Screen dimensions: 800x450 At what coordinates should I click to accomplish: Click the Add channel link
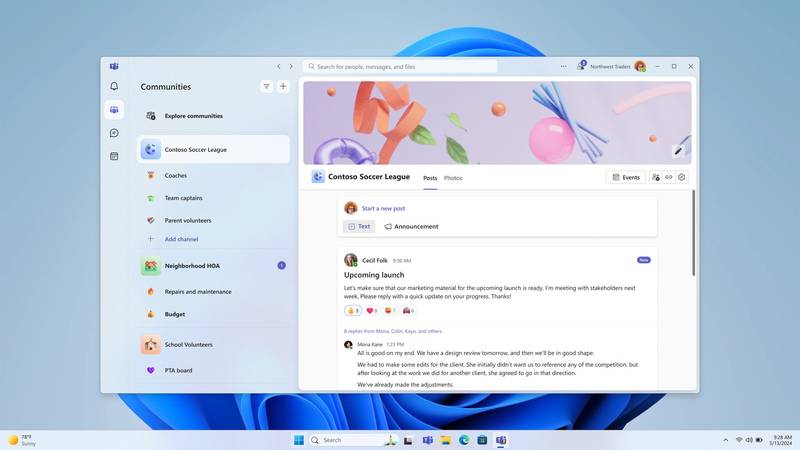(x=181, y=239)
